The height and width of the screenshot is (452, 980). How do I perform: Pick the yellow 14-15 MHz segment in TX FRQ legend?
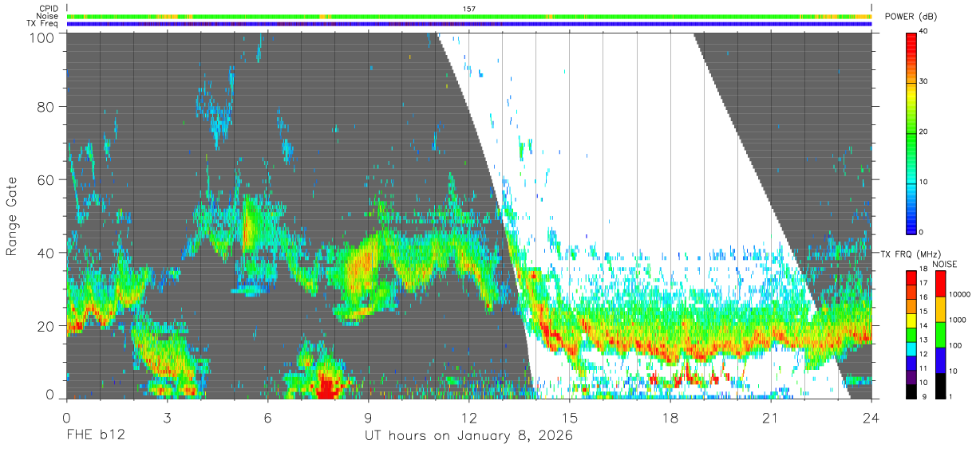point(911,320)
